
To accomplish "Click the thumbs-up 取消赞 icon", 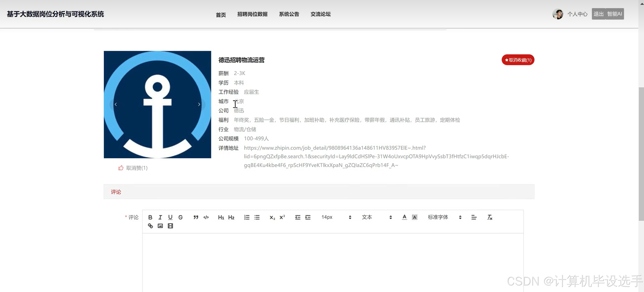I will point(121,168).
